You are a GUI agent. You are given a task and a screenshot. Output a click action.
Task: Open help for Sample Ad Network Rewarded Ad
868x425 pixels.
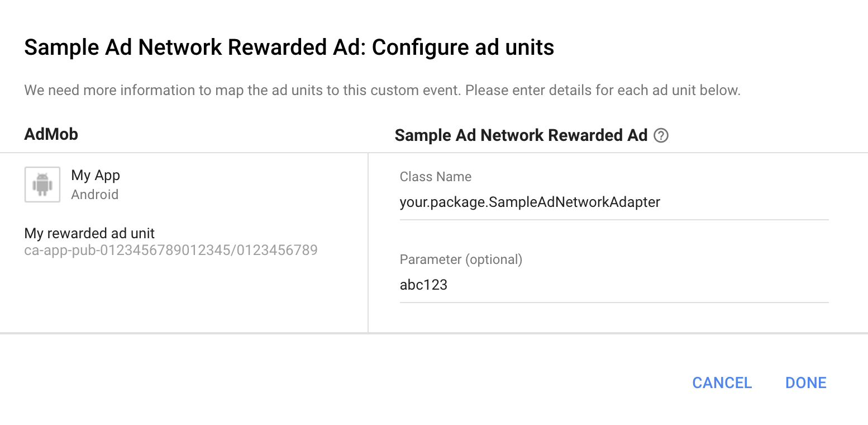tap(661, 135)
